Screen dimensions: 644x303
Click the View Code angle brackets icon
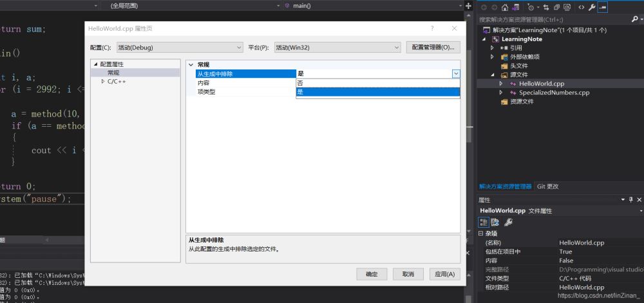click(581, 7)
